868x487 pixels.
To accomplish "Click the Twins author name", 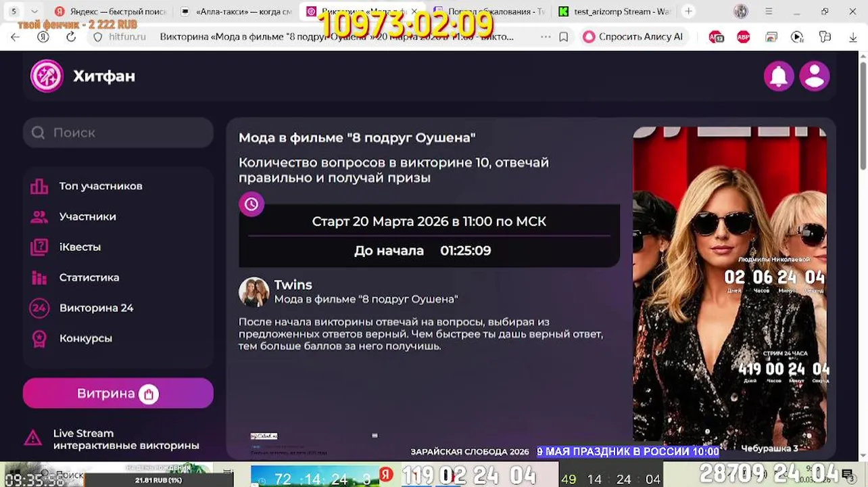I will tap(293, 285).
